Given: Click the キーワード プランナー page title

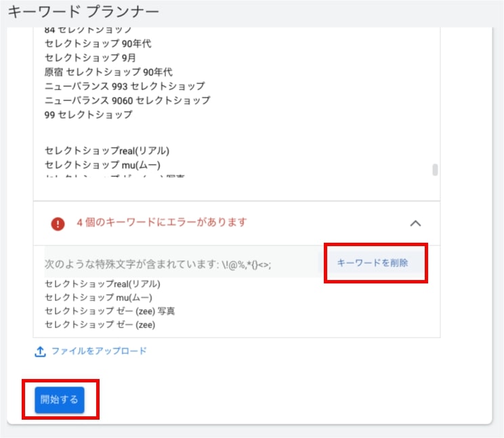Looking at the screenshot, I should coord(83,12).
